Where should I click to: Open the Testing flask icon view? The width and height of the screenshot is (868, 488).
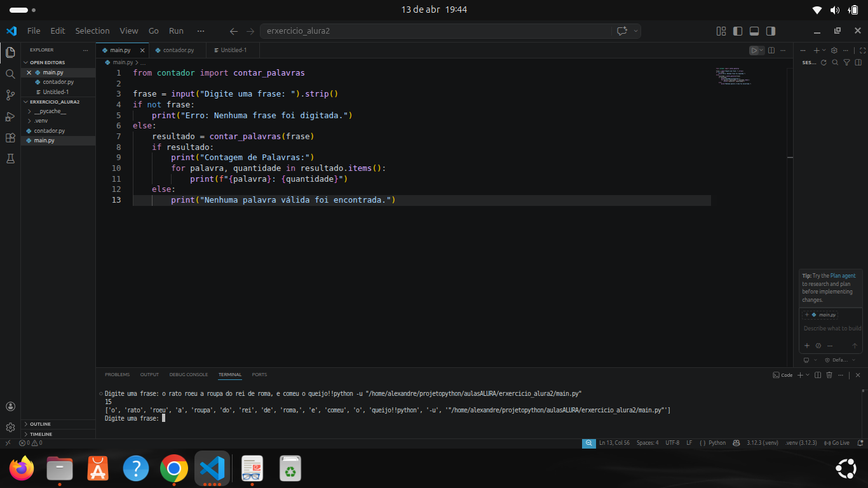click(x=10, y=159)
